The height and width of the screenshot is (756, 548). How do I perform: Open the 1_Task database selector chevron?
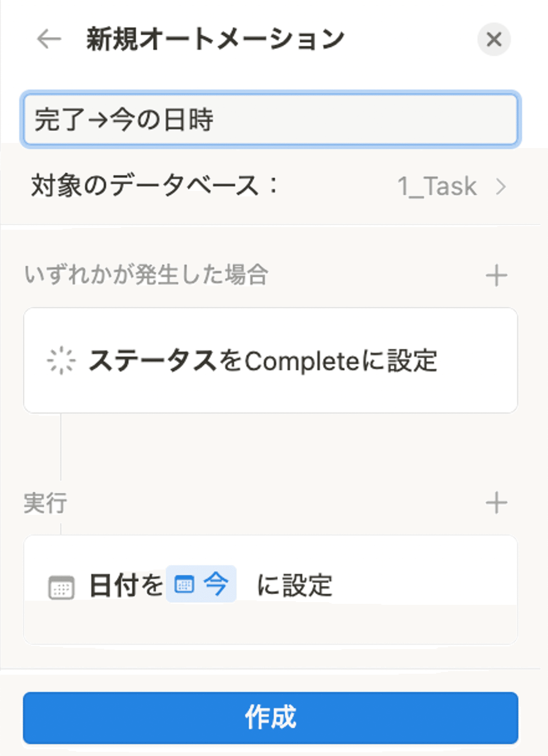tap(501, 186)
